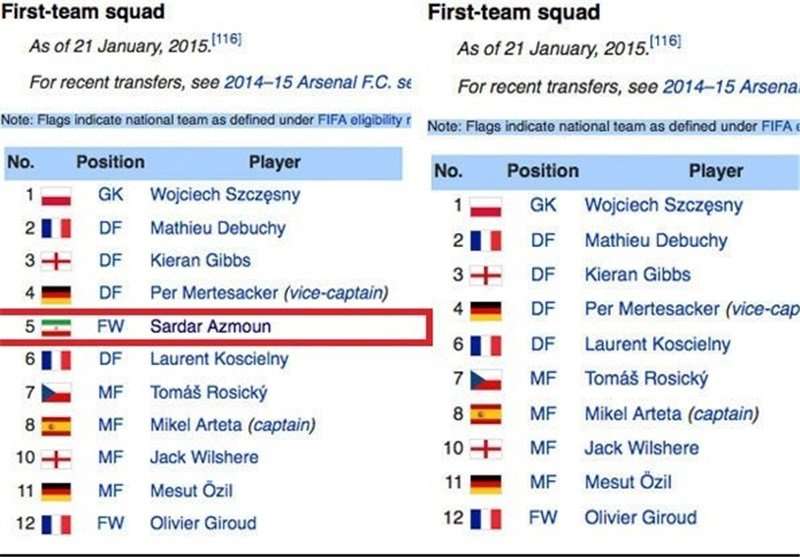Image resolution: width=800 pixels, height=557 pixels.
Task: Click Germany flag beside left Mesut Özil
Action: click(x=56, y=492)
